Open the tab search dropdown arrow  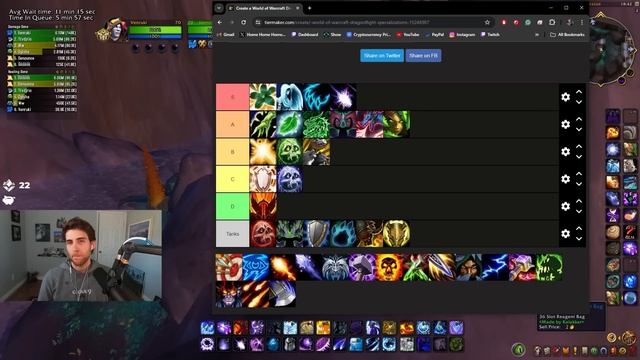point(219,8)
